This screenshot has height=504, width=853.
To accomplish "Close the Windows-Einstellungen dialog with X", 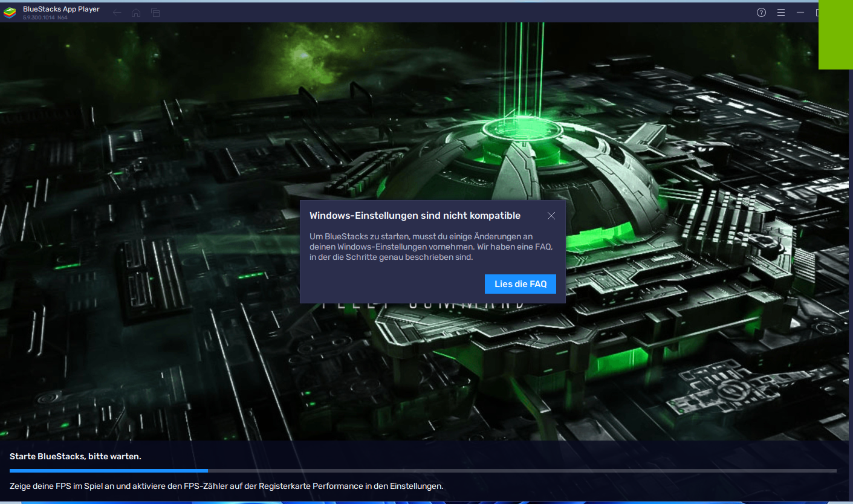I will click(551, 216).
